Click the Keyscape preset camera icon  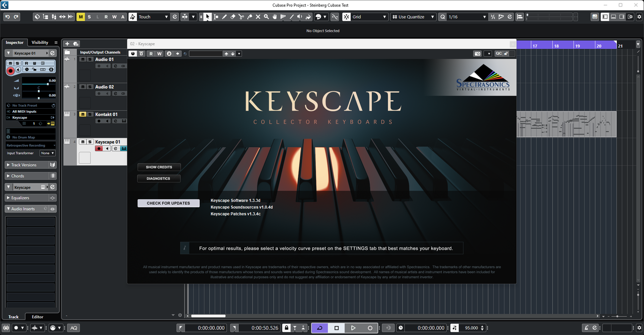tap(477, 53)
